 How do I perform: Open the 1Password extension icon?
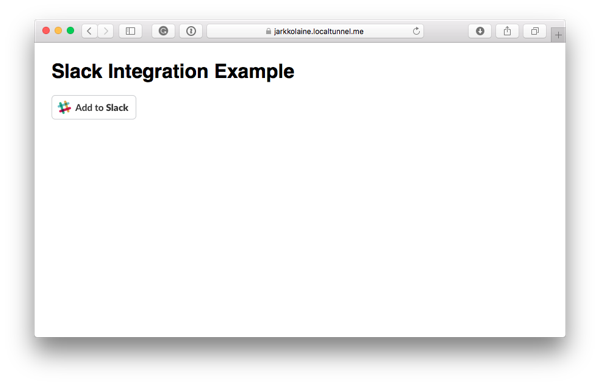click(x=191, y=31)
